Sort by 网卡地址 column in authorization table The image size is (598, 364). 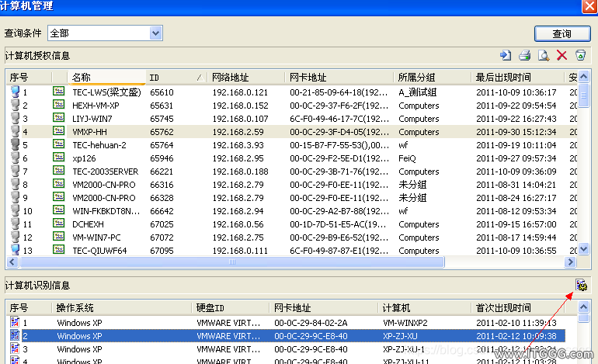coord(339,78)
